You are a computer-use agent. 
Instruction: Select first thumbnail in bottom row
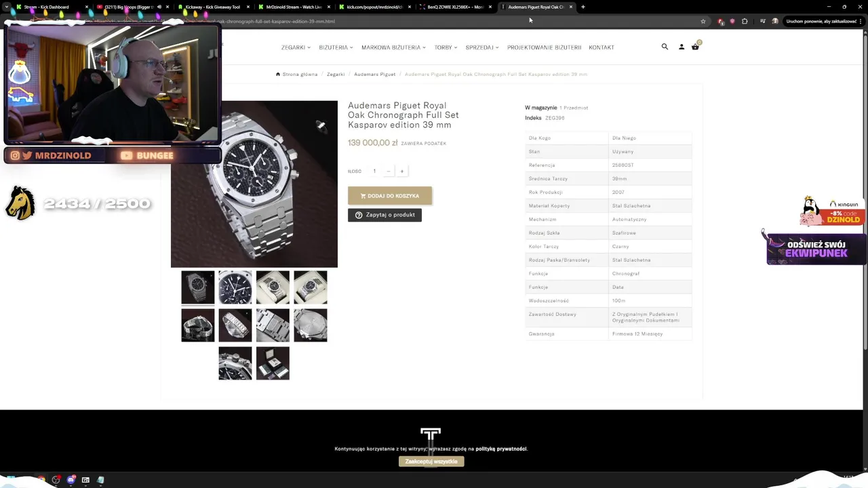point(235,363)
